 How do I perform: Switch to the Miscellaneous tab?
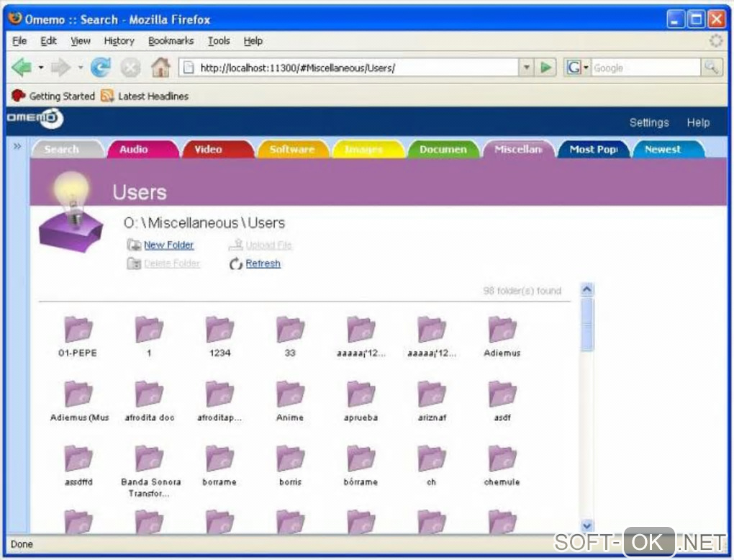517,150
